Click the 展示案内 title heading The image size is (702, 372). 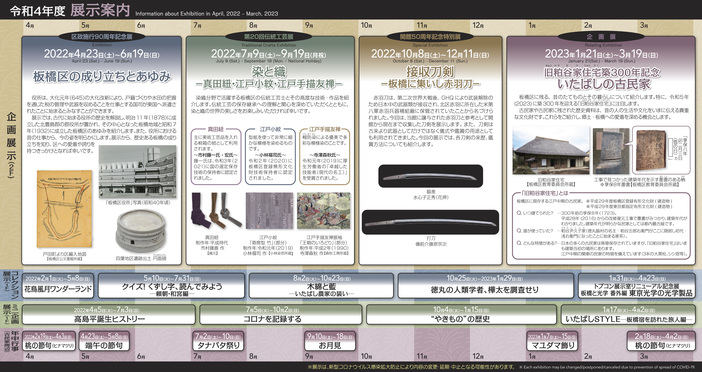point(100,10)
